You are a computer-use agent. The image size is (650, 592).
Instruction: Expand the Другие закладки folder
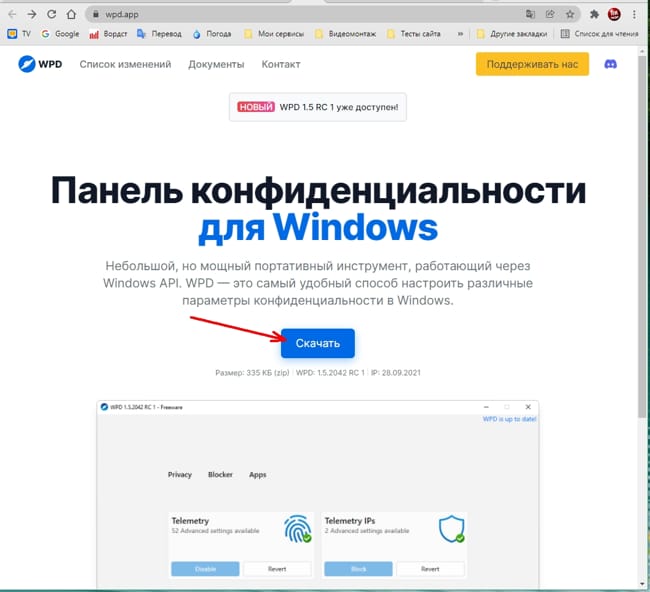(x=512, y=34)
